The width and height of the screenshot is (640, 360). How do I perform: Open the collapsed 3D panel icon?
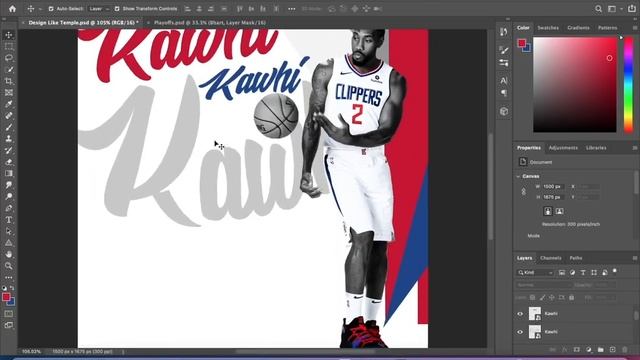click(x=504, y=111)
